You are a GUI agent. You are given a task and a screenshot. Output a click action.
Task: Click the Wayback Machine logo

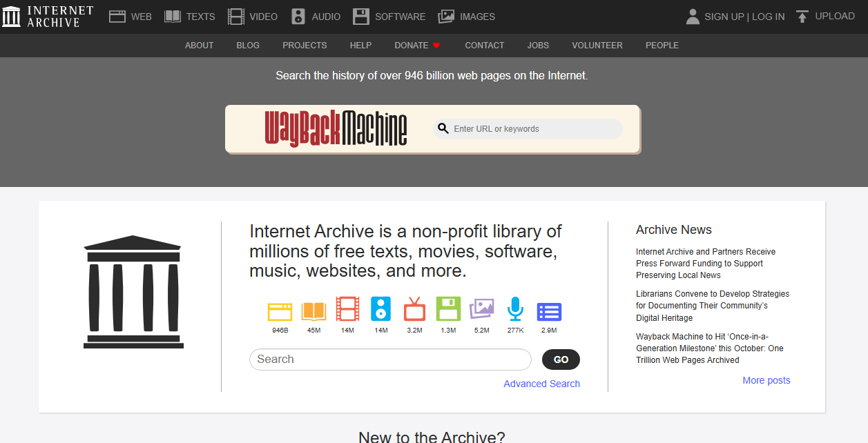click(336, 128)
